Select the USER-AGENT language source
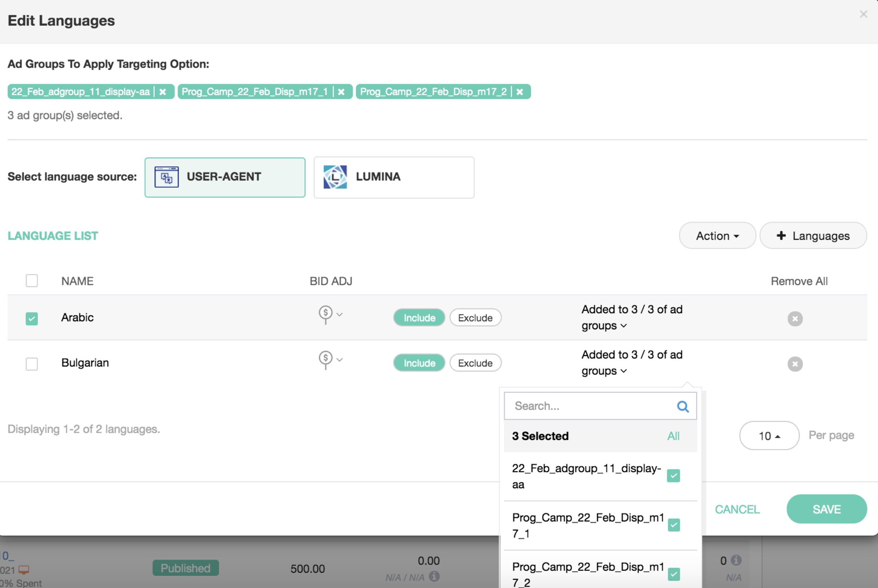 tap(225, 177)
